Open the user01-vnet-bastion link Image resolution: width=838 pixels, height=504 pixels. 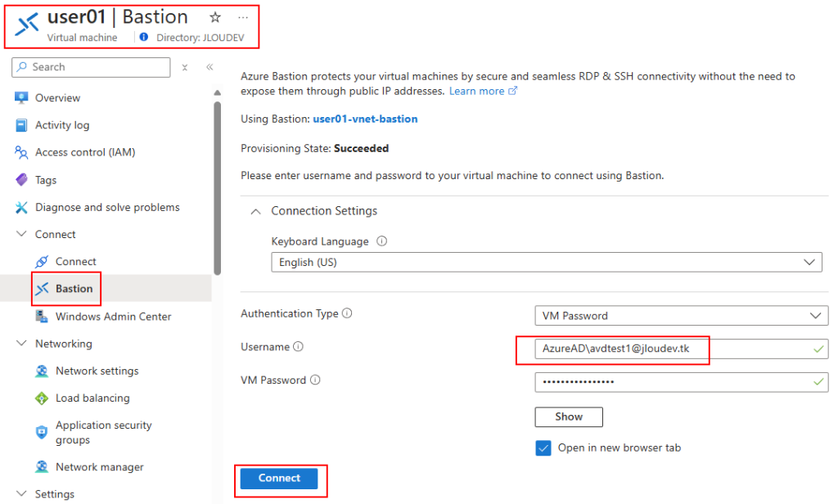[x=365, y=119]
